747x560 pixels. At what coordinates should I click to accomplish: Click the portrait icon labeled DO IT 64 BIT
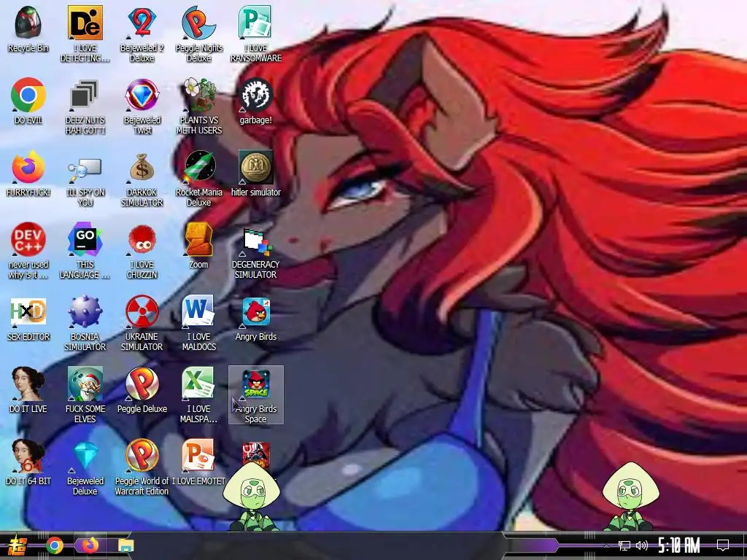pos(28,456)
